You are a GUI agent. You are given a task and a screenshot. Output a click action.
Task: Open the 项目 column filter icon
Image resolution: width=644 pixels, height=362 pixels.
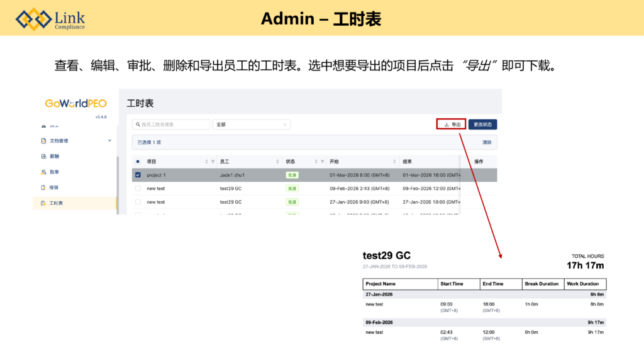tap(213, 162)
